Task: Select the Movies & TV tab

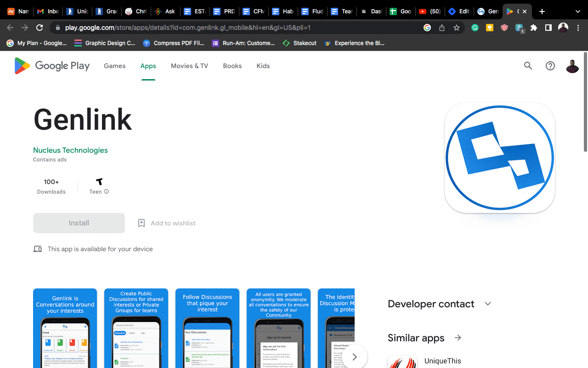Action: point(189,66)
